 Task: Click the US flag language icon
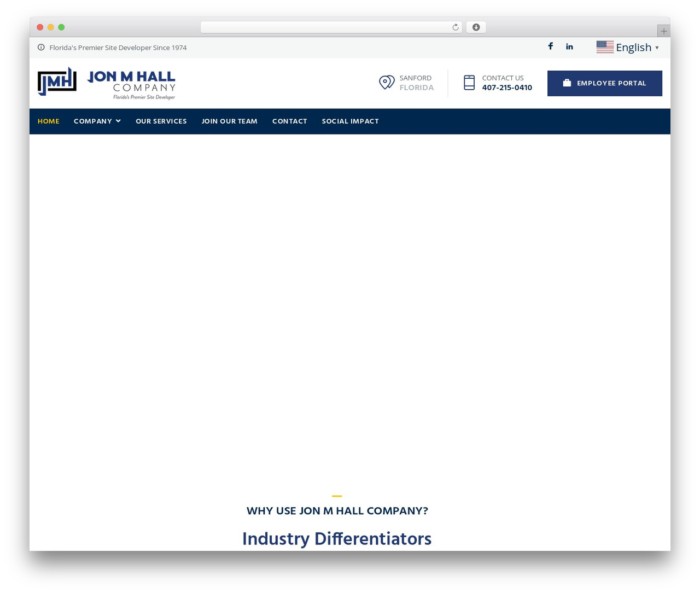point(605,47)
